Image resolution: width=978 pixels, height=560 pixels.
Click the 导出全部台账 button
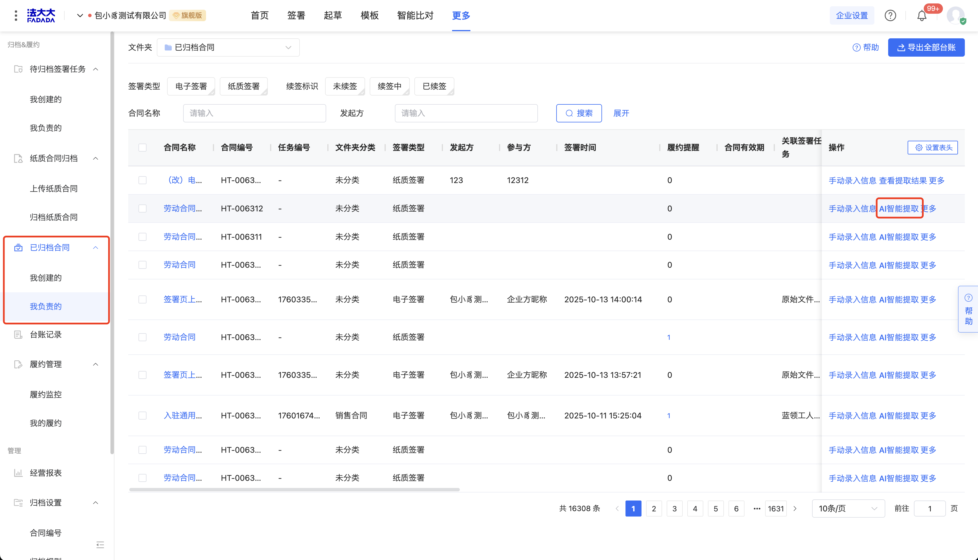click(926, 47)
